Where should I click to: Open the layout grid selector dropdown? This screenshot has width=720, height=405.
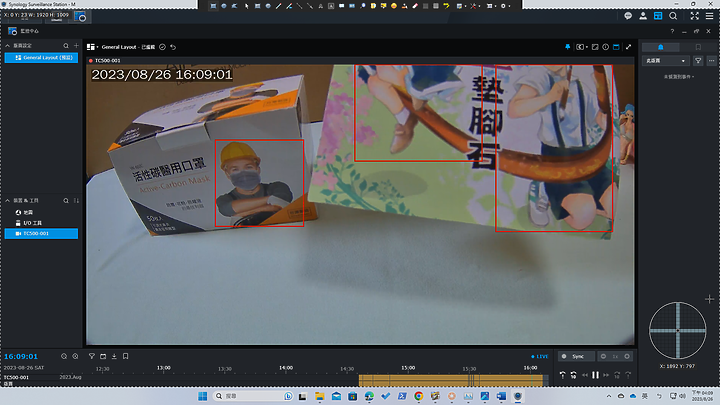pos(92,47)
